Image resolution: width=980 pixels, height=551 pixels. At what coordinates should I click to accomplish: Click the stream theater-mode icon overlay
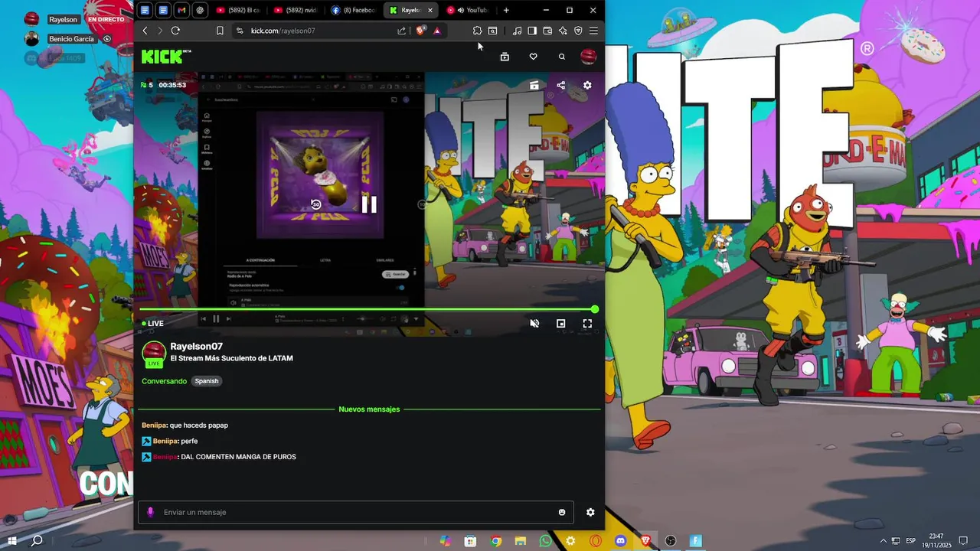coord(534,85)
